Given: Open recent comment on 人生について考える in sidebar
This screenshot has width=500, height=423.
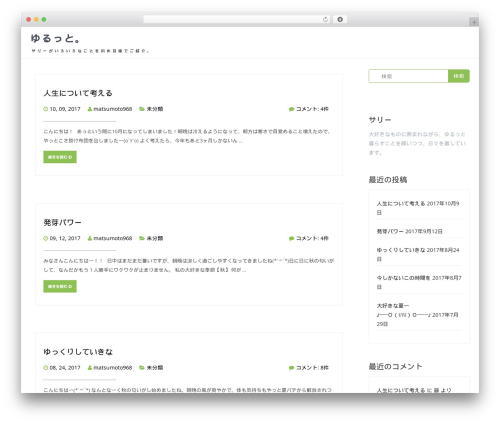Looking at the screenshot, I should click(401, 390).
